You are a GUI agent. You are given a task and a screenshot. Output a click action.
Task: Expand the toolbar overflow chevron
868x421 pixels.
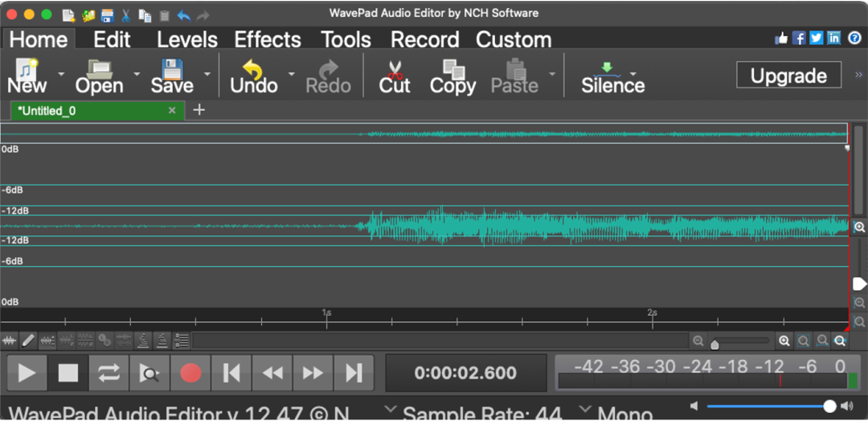pos(858,74)
